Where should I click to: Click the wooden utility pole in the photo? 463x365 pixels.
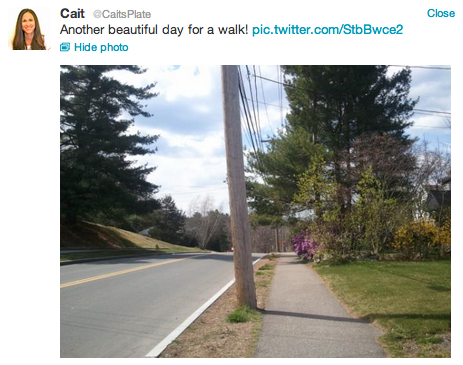tap(238, 187)
